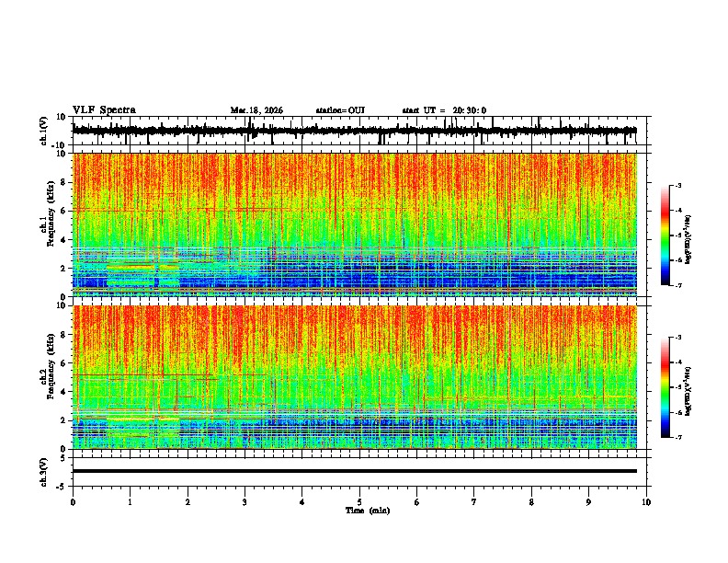Click the "Time (min)" x-axis label
The image size is (728, 563).
[x=368, y=511]
